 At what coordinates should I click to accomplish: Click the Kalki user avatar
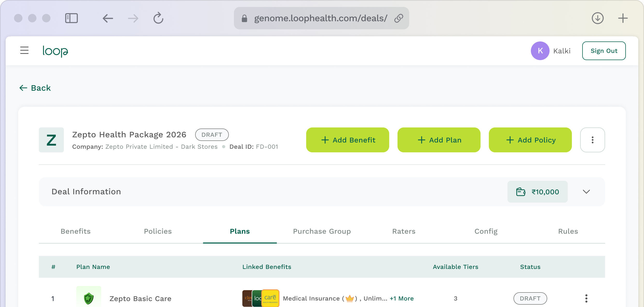click(540, 51)
